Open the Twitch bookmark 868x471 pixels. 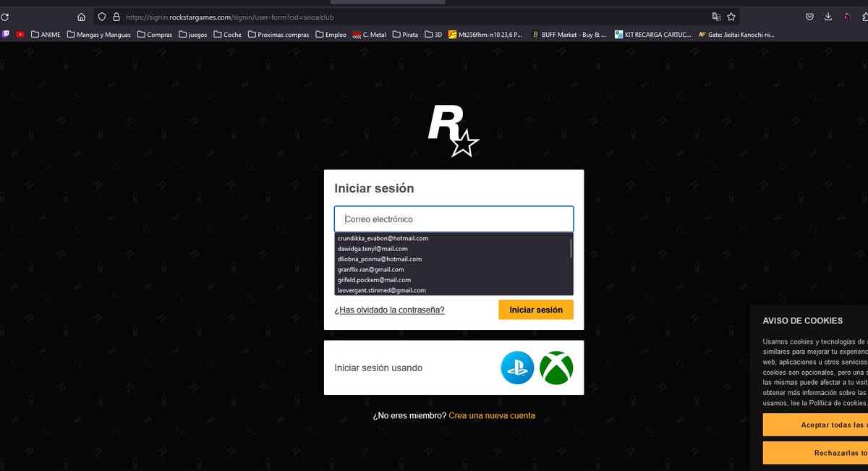pyautogui.click(x=6, y=34)
